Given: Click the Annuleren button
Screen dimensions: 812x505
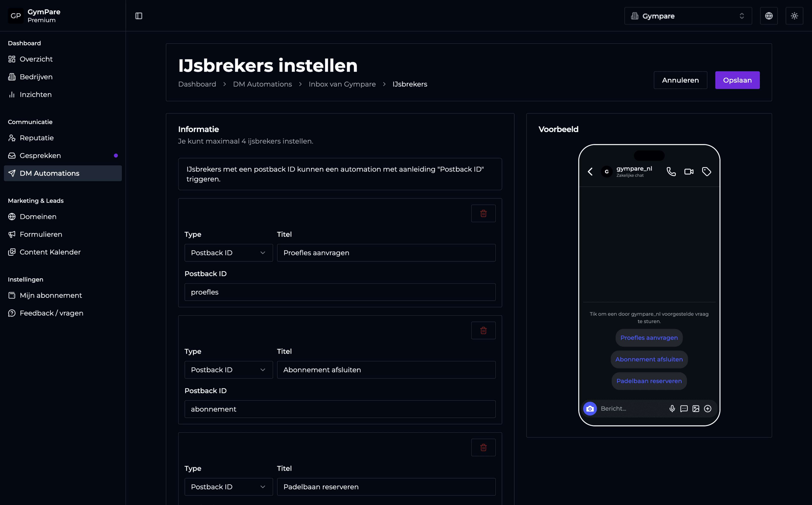Looking at the screenshot, I should pyautogui.click(x=680, y=80).
